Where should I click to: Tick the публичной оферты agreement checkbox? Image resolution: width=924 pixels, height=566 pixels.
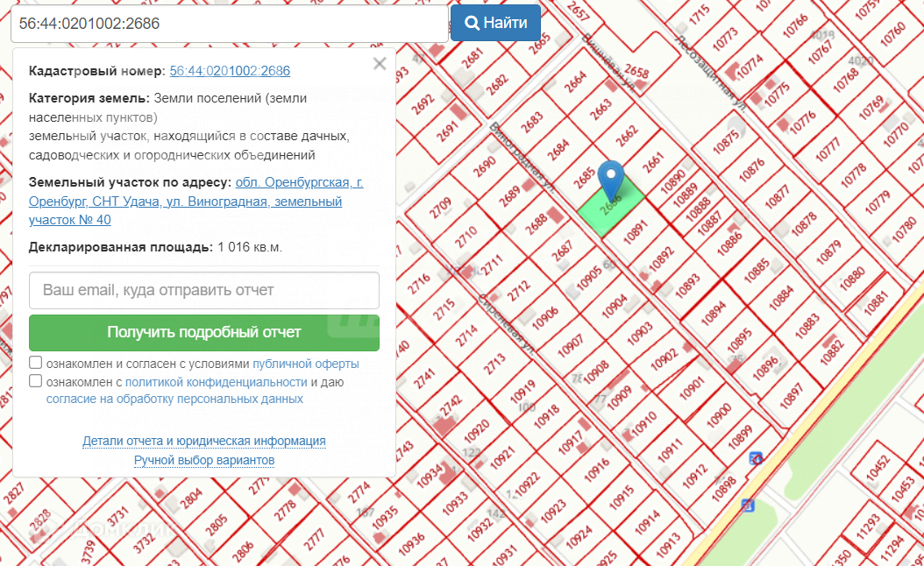coord(35,362)
